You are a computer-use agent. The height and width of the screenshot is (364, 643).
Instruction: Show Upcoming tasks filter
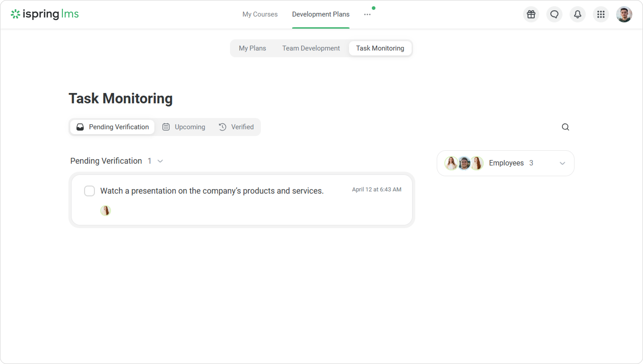click(x=184, y=127)
